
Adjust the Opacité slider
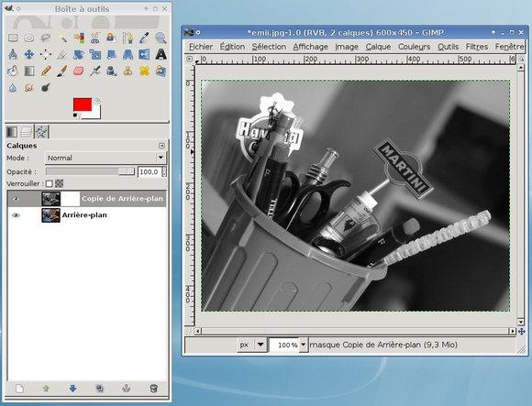pyautogui.click(x=90, y=171)
